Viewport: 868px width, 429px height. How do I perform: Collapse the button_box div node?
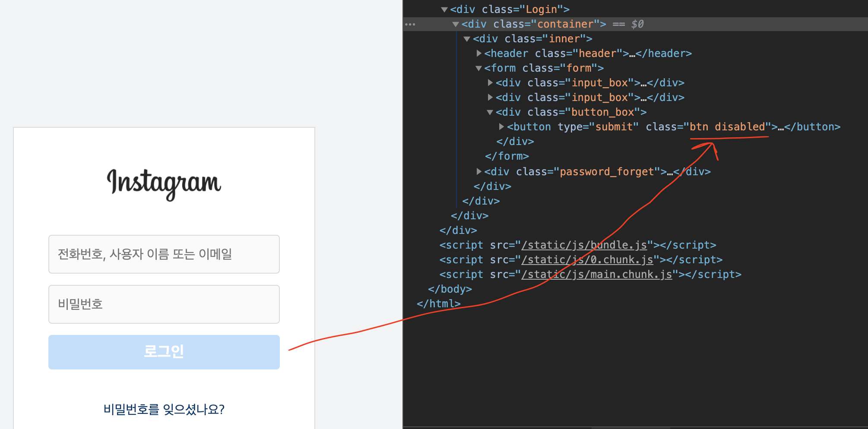490,112
